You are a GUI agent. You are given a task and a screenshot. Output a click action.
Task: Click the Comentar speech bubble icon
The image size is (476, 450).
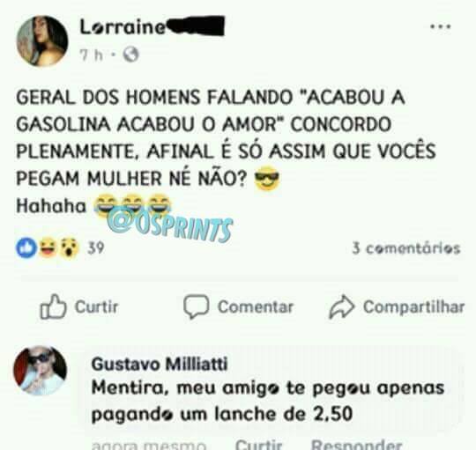tap(196, 306)
